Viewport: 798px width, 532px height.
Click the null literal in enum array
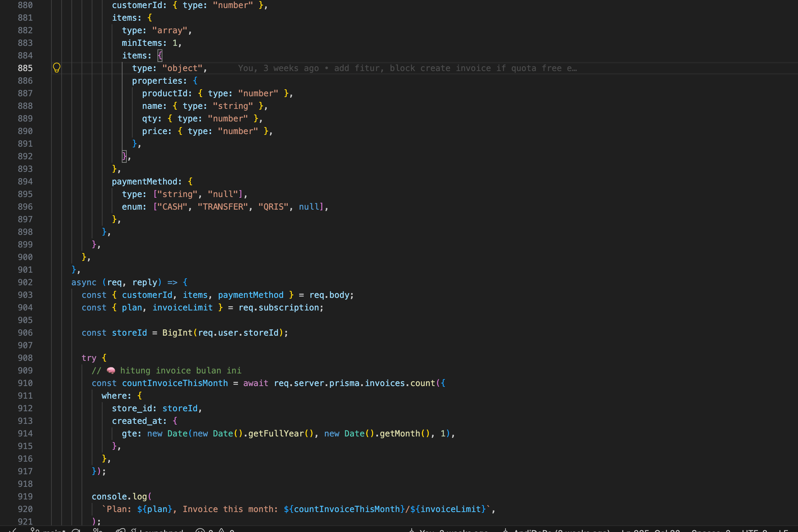click(309, 207)
